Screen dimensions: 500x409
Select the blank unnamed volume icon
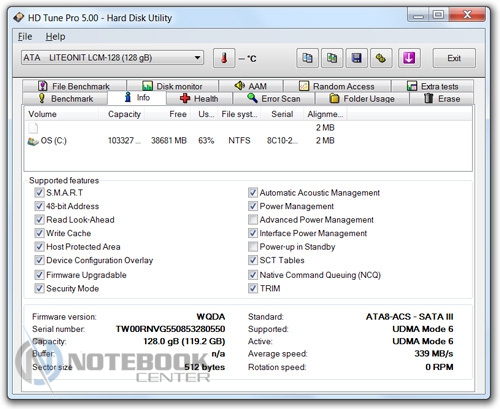[33, 128]
